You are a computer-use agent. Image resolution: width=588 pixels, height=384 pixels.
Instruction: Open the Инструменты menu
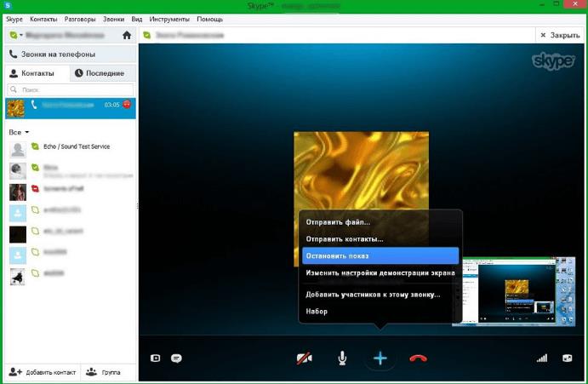click(x=169, y=19)
